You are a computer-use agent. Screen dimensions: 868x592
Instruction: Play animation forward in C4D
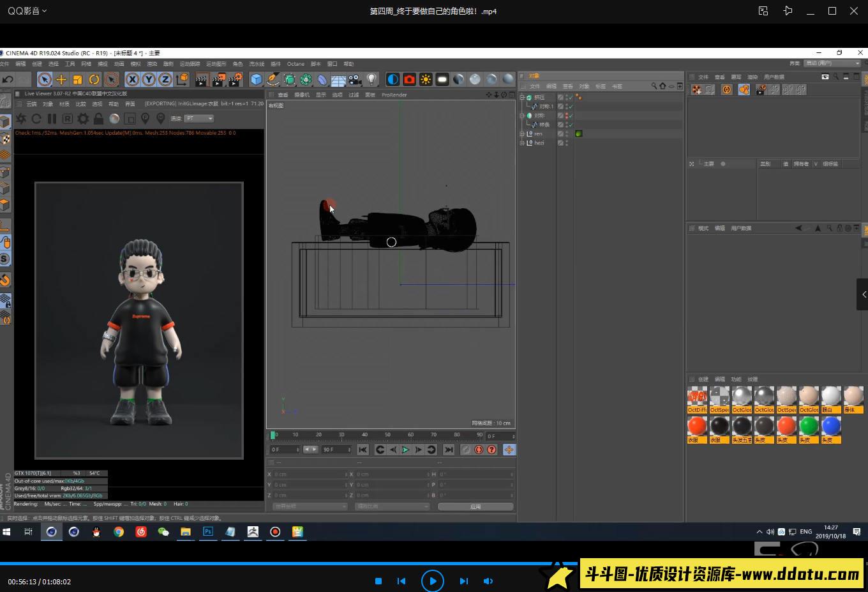coord(405,450)
